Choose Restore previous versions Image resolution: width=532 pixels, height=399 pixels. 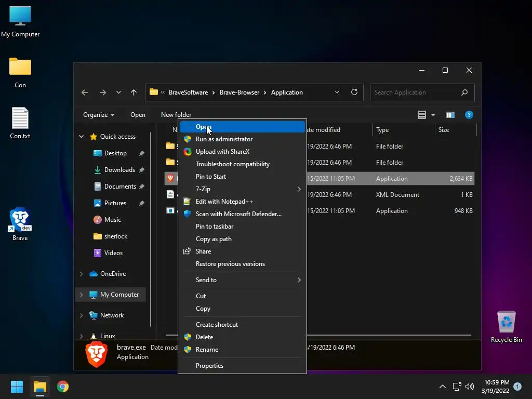[x=242, y=264]
